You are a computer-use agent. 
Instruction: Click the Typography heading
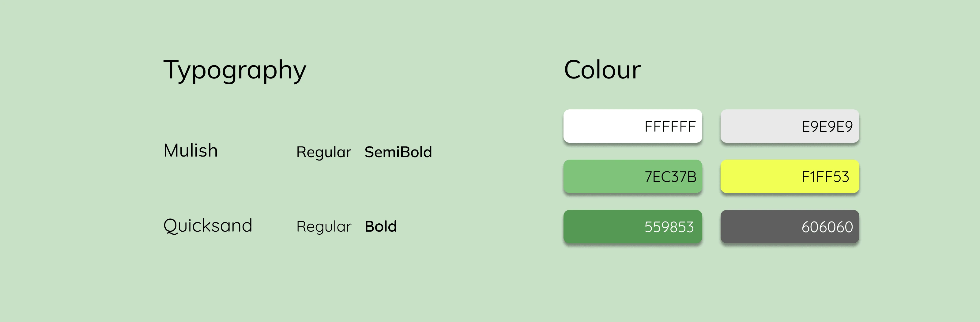click(x=235, y=70)
